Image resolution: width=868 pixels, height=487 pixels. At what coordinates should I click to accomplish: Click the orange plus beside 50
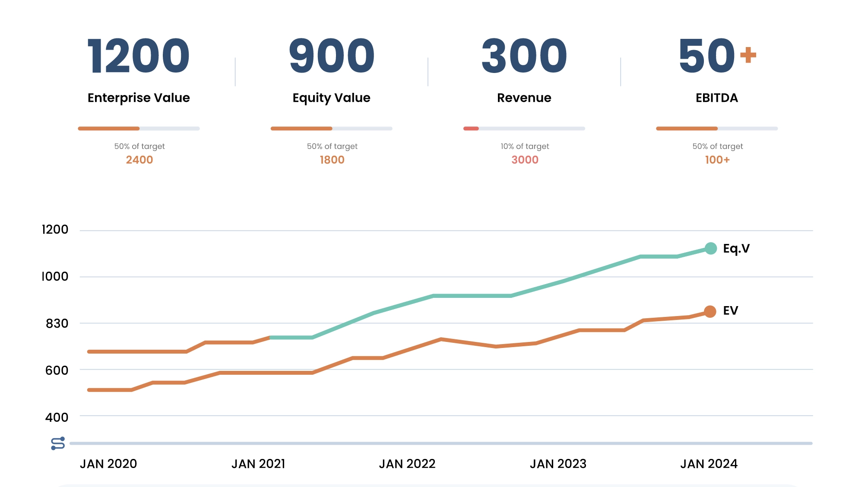[x=748, y=55]
